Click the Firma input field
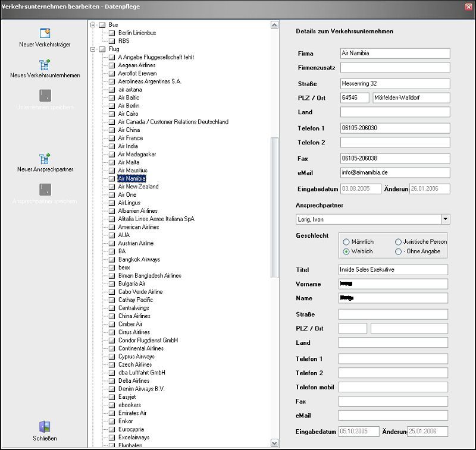The height and width of the screenshot is (450, 476). pos(395,54)
